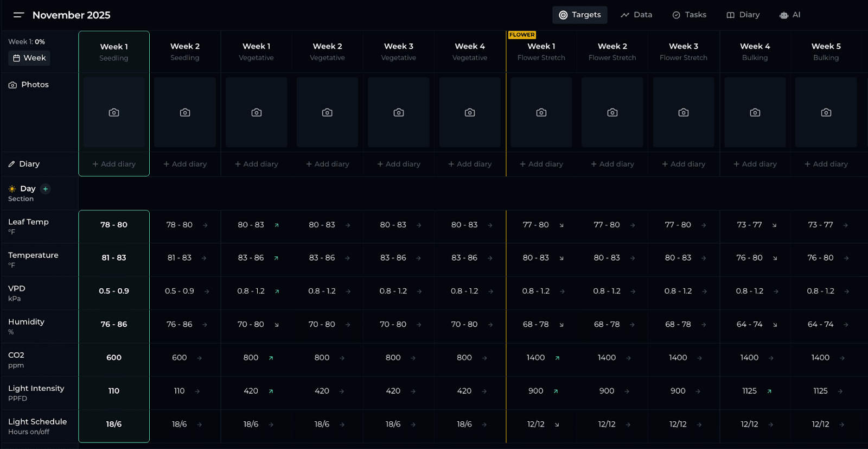Image resolution: width=868 pixels, height=449 pixels.
Task: Add diary for Week 5 Bulking
Action: coord(826,164)
